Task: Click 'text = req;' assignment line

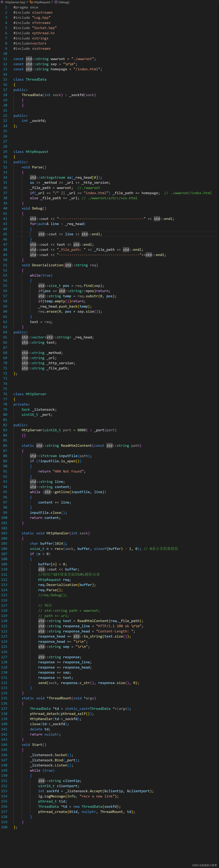Action: click(x=41, y=322)
